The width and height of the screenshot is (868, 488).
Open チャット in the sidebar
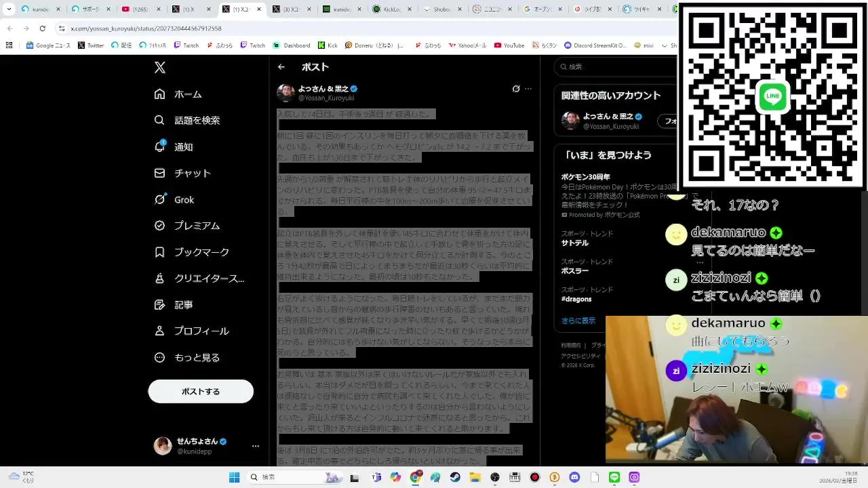[x=182, y=173]
